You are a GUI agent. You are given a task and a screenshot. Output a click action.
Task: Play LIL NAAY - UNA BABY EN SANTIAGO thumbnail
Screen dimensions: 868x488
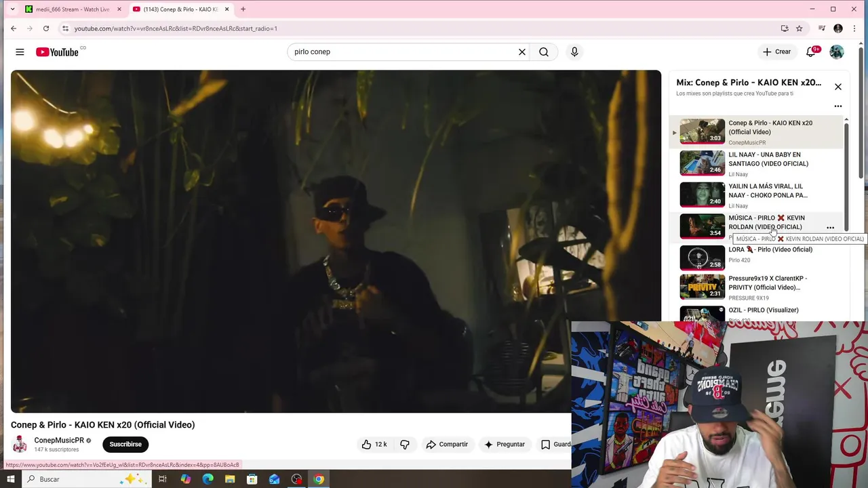coord(702,163)
